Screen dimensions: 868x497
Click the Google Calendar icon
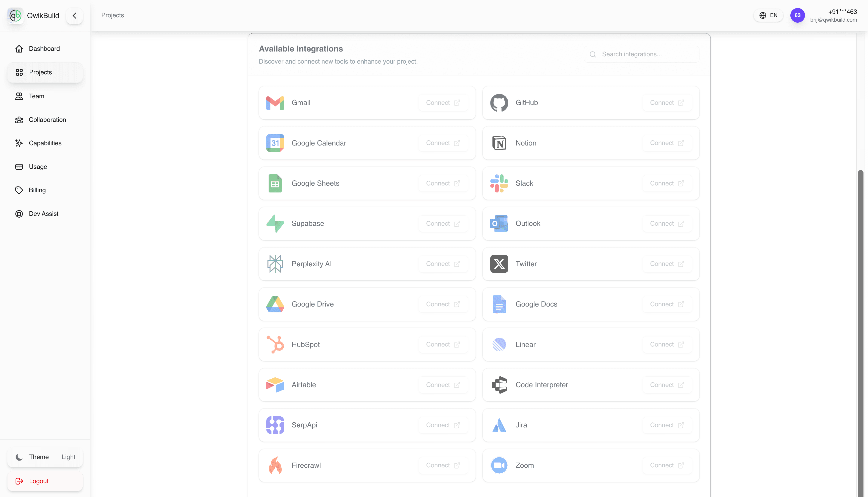pos(275,143)
